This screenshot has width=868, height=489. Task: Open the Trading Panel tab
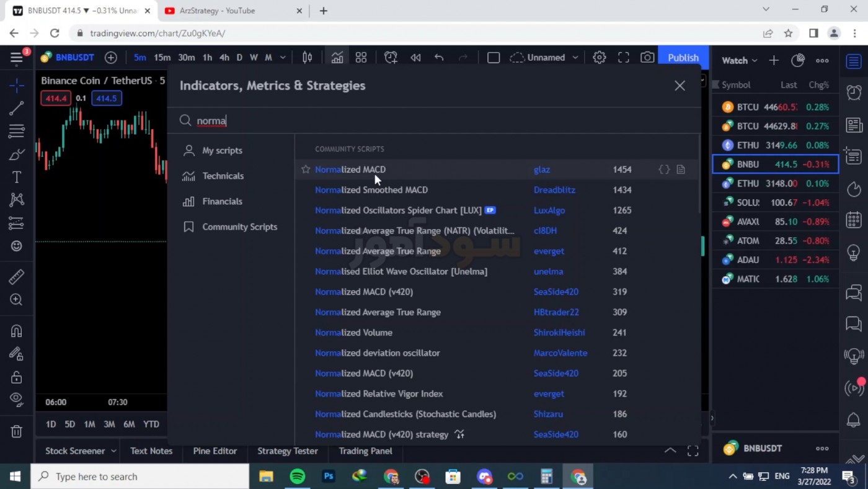pyautogui.click(x=365, y=451)
